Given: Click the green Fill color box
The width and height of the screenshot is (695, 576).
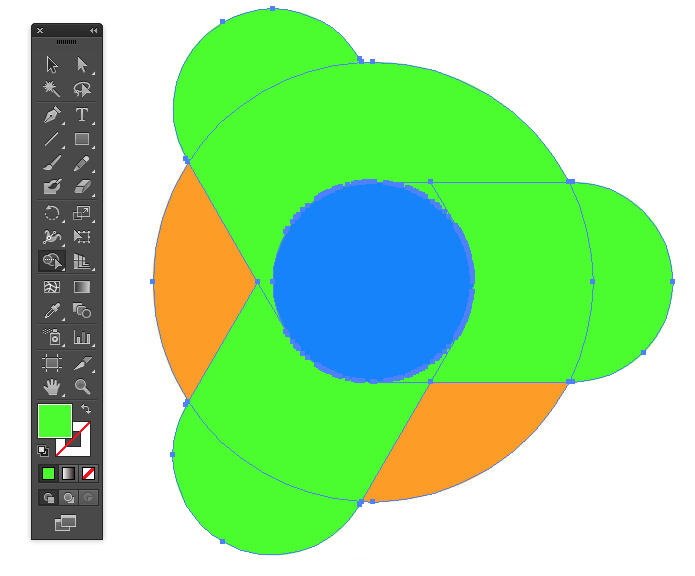Looking at the screenshot, I should 55,421.
